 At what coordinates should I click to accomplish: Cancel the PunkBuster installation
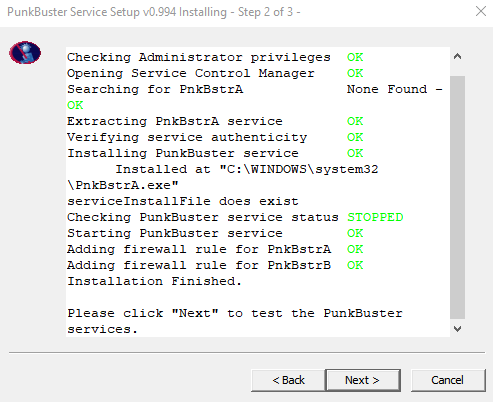pyautogui.click(x=448, y=380)
